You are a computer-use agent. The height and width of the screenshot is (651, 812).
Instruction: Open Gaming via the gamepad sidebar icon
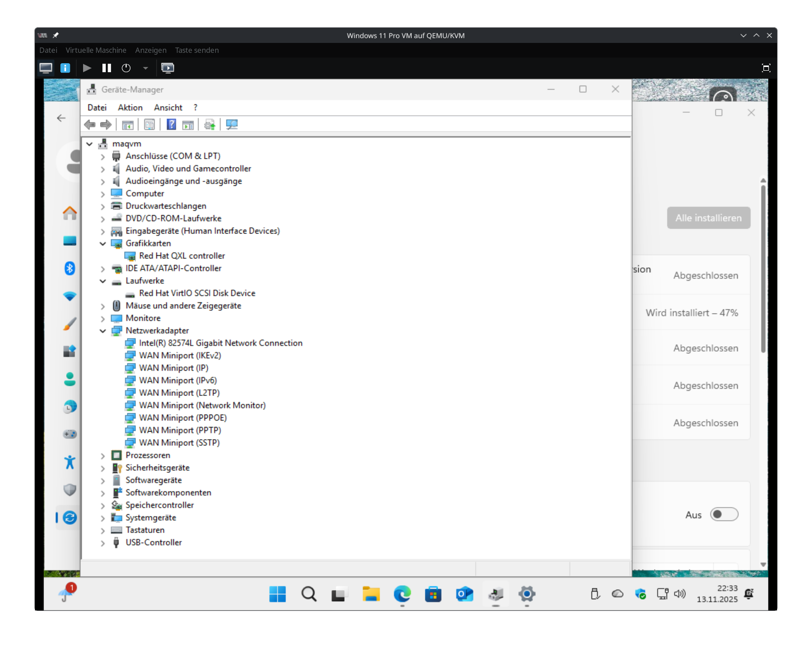coord(70,434)
